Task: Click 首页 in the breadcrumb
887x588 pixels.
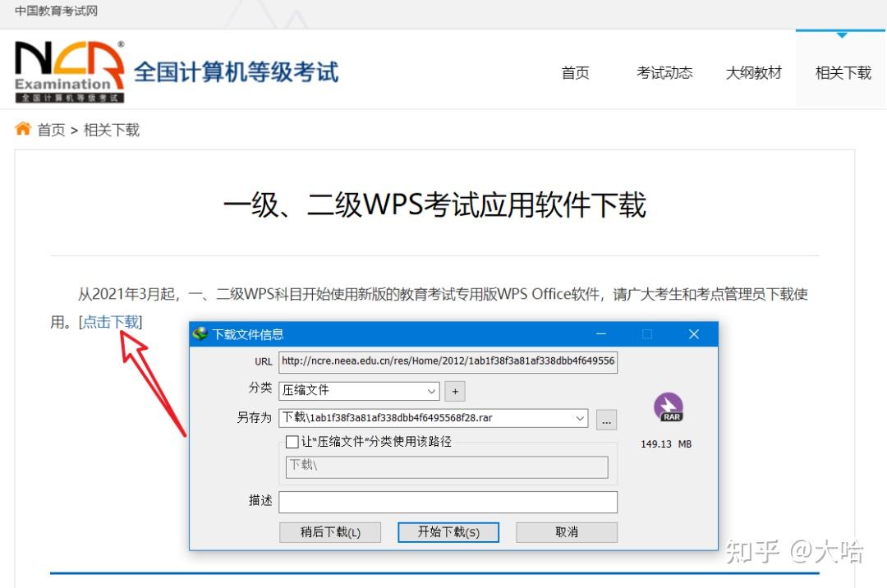Action: (52, 130)
